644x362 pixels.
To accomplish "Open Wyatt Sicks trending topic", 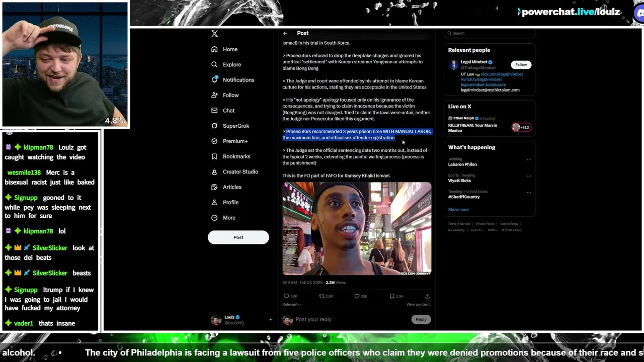I will coord(459,180).
